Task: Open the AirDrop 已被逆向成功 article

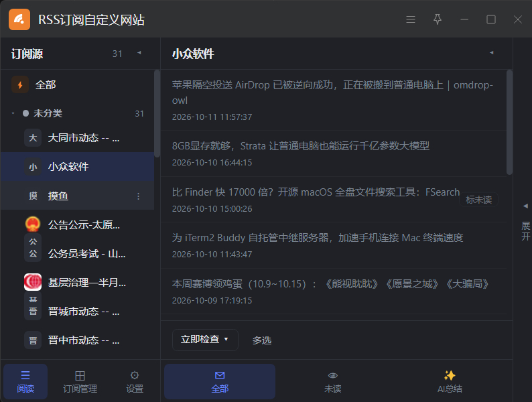Action: 333,100
